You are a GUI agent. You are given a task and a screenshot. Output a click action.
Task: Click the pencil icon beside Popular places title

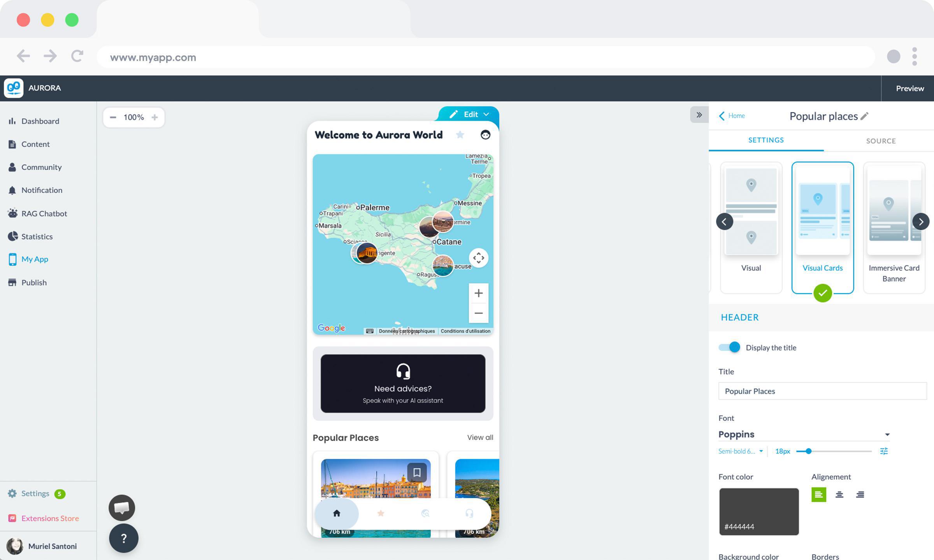click(864, 116)
